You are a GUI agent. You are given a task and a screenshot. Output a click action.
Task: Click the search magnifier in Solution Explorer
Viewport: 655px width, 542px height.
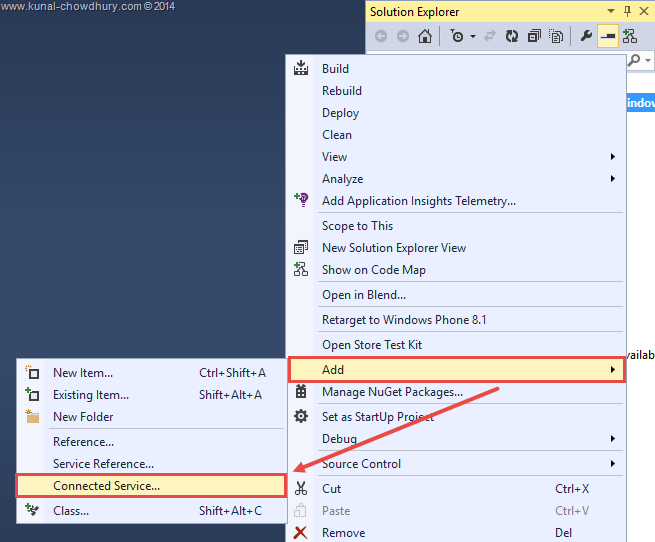pyautogui.click(x=634, y=61)
